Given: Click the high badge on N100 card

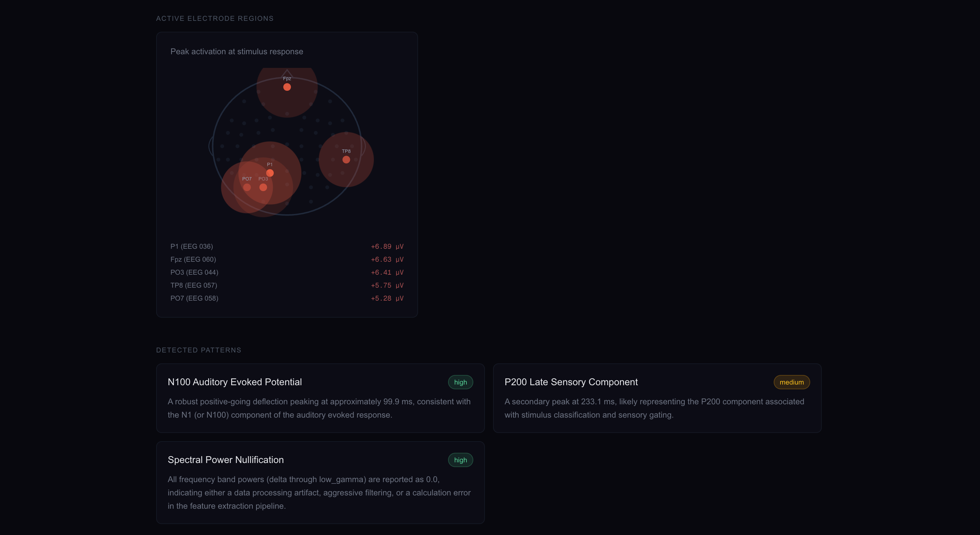Looking at the screenshot, I should 460,382.
